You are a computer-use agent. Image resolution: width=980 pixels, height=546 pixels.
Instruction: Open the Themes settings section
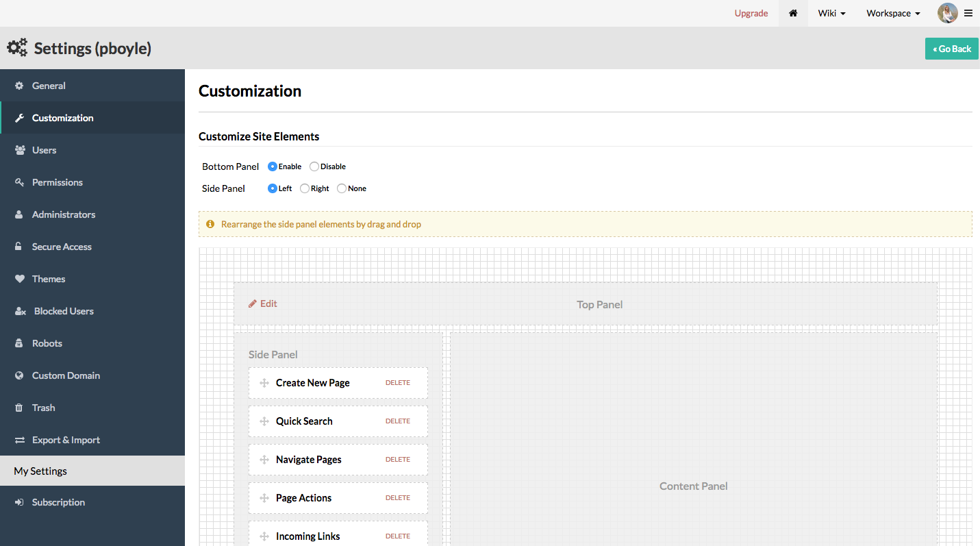[92, 279]
